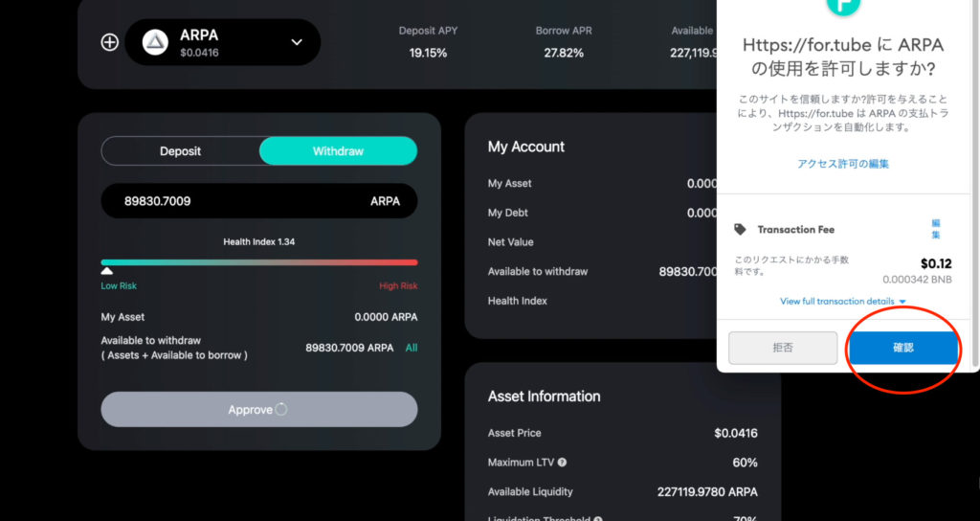This screenshot has height=521, width=980.
Task: Click the Maximum LTV value 60%
Action: click(745, 463)
